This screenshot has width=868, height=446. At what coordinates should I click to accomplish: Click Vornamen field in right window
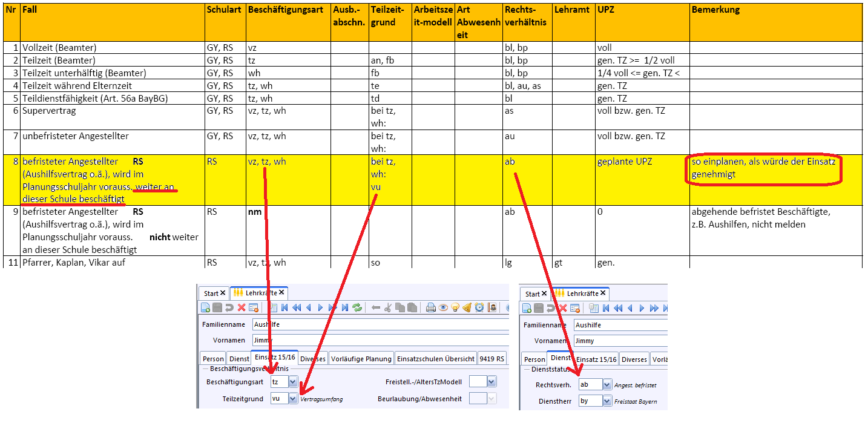[620, 341]
